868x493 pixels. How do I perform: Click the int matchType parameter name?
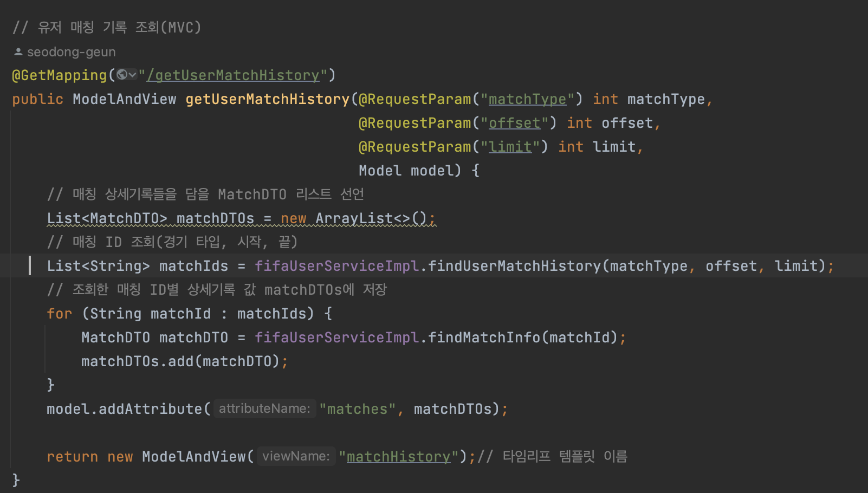666,99
